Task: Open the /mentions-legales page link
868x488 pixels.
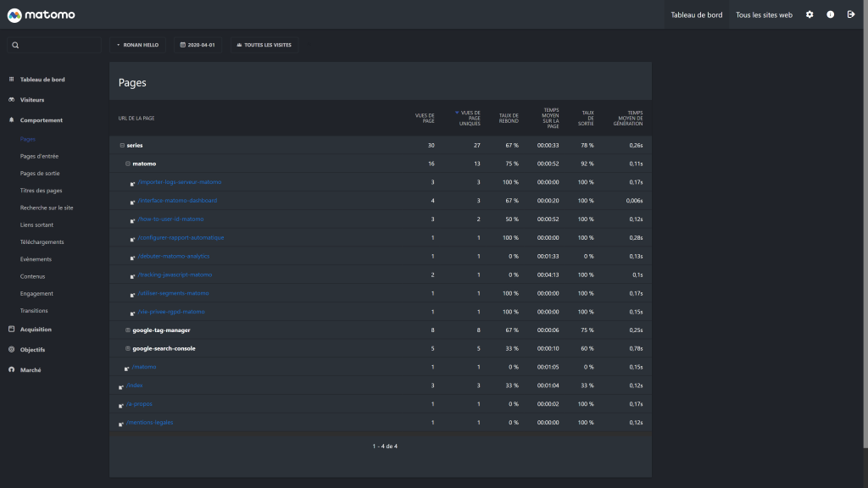Action: [x=149, y=423]
